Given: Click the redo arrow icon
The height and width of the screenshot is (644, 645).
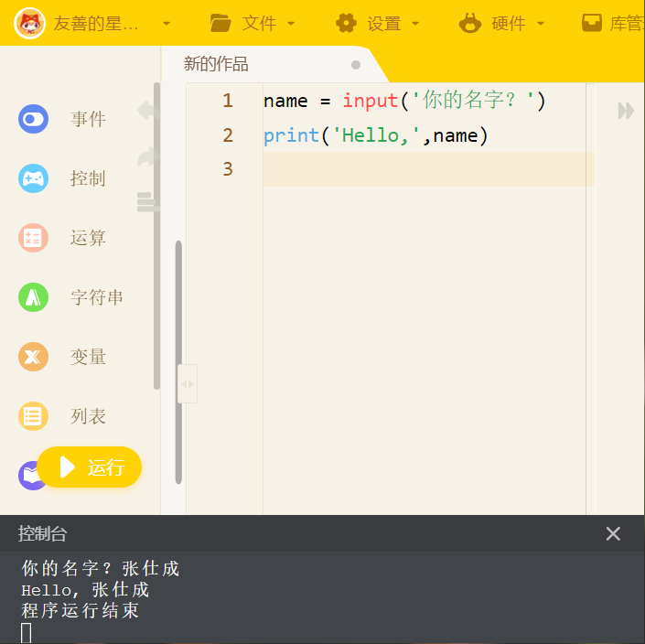Looking at the screenshot, I should (x=146, y=156).
